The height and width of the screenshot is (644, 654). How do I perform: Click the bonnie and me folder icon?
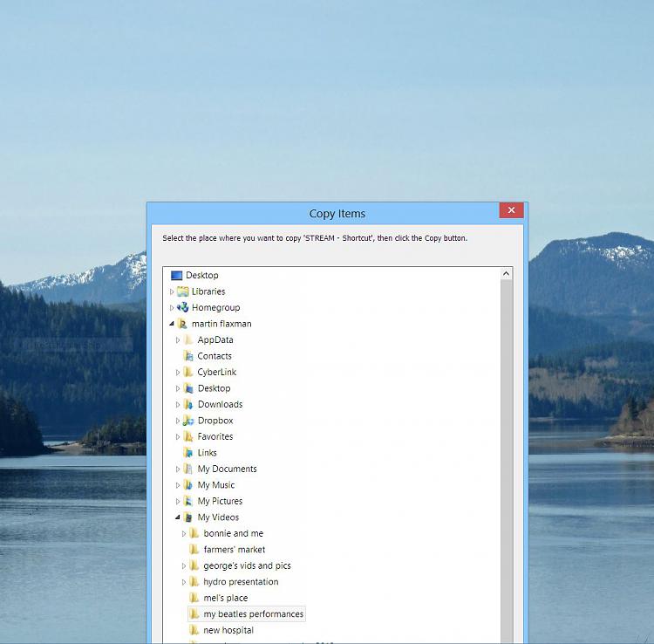tap(194, 533)
